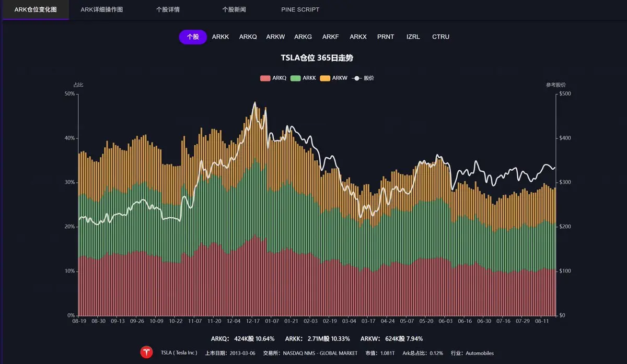Click the 10% left axis tick label

(69, 271)
